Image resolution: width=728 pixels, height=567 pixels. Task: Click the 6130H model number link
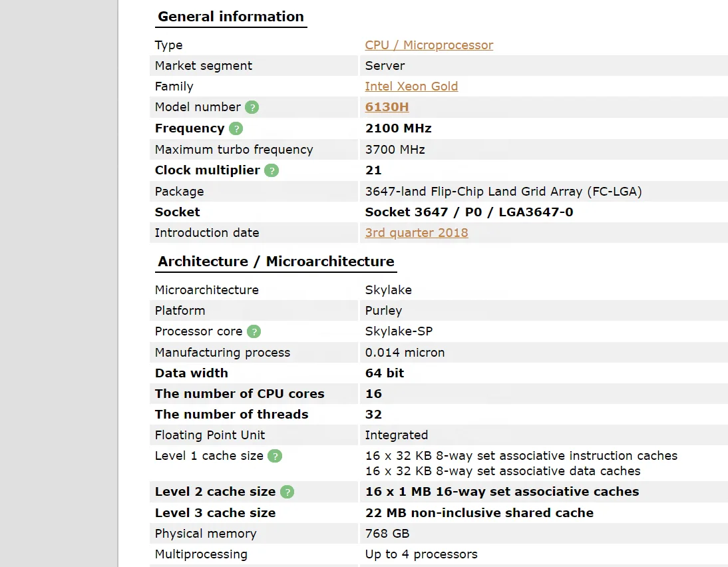(387, 106)
